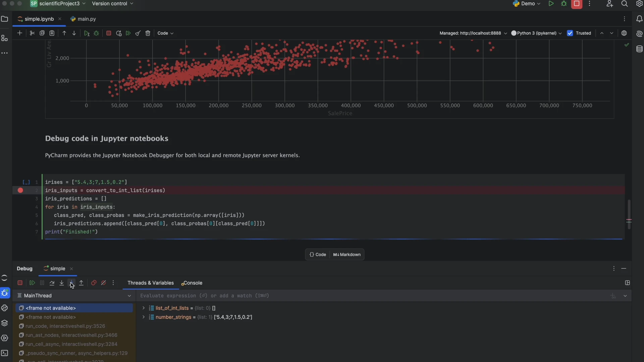Interrupt the kernel with red square

click(109, 33)
